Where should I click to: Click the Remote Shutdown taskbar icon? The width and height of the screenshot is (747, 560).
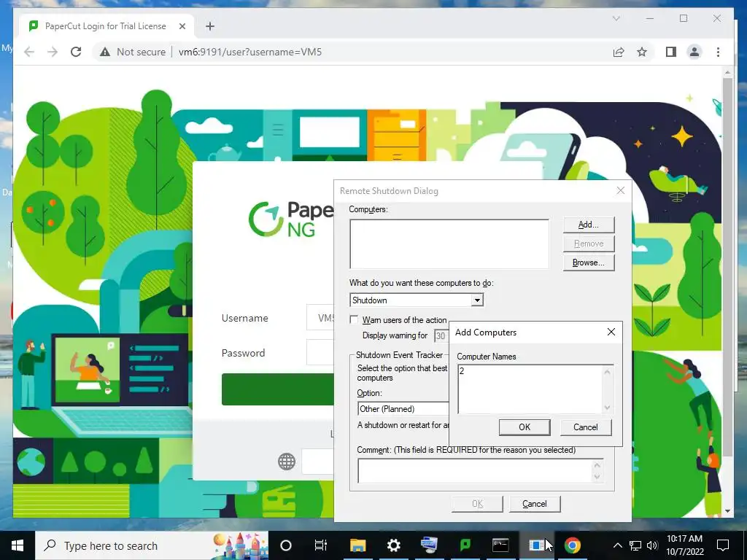pyautogui.click(x=536, y=545)
